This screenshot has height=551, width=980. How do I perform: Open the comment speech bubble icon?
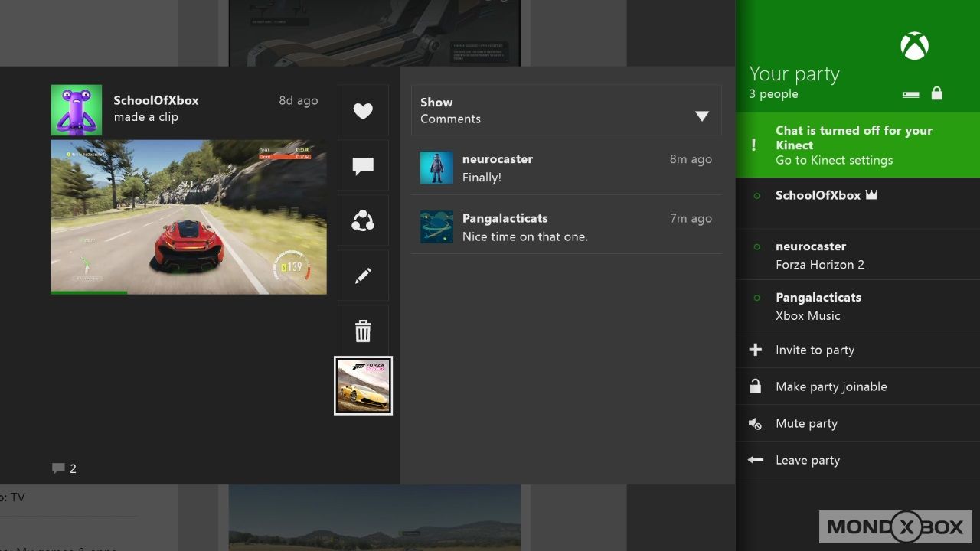[x=363, y=166]
